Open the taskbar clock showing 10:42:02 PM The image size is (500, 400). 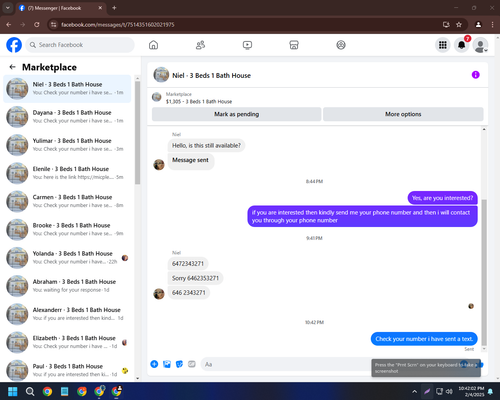[471, 391]
